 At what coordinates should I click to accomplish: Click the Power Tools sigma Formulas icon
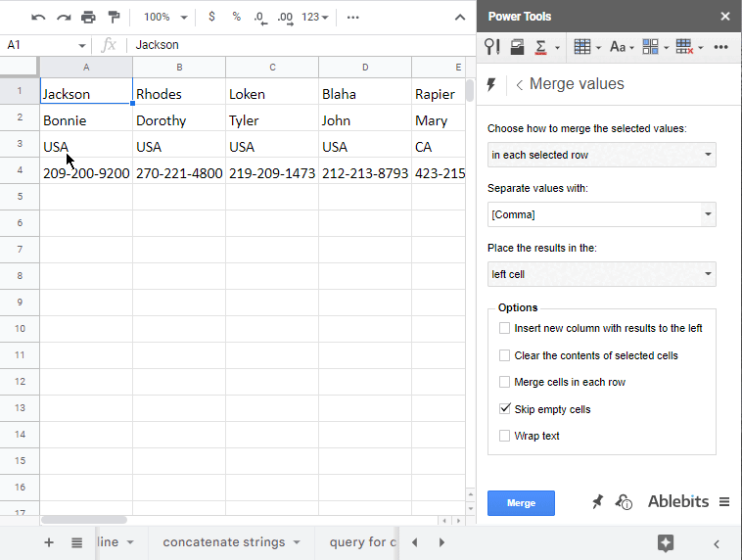click(x=540, y=47)
